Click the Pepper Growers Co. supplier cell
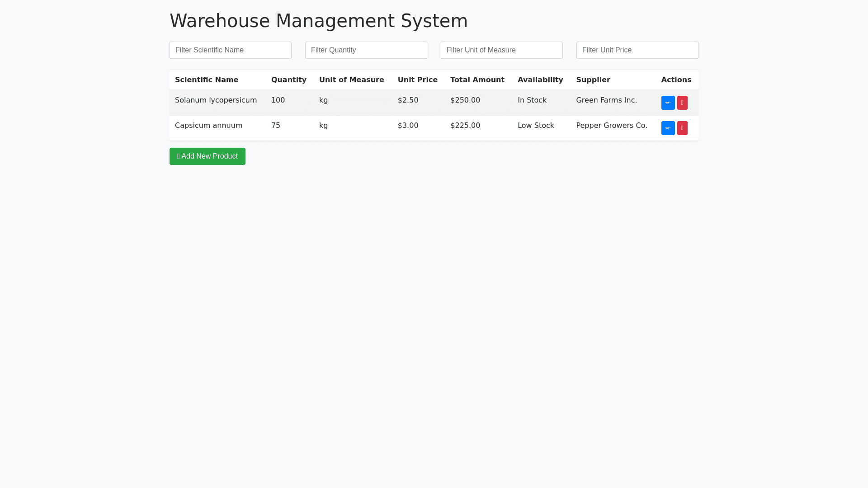 click(x=611, y=126)
